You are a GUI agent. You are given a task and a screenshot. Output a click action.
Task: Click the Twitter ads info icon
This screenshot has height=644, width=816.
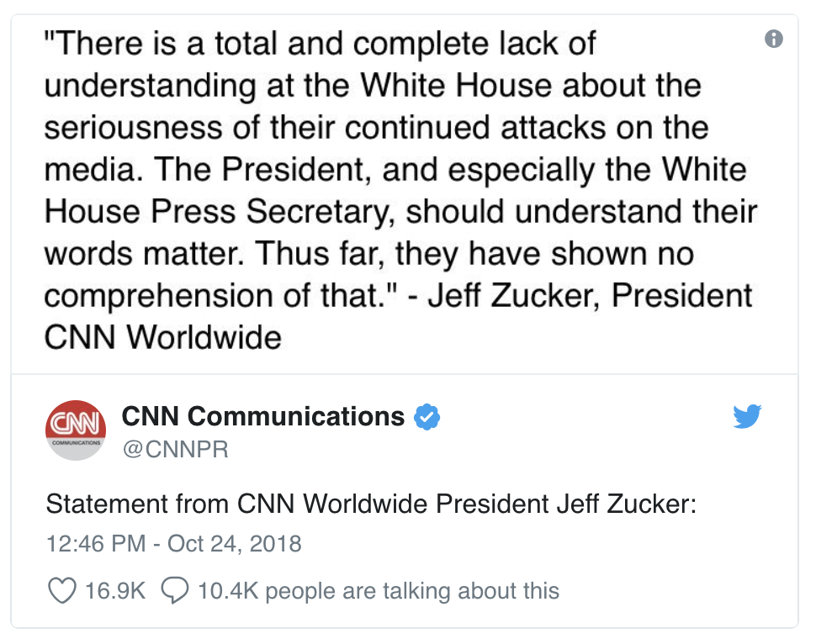click(x=773, y=39)
